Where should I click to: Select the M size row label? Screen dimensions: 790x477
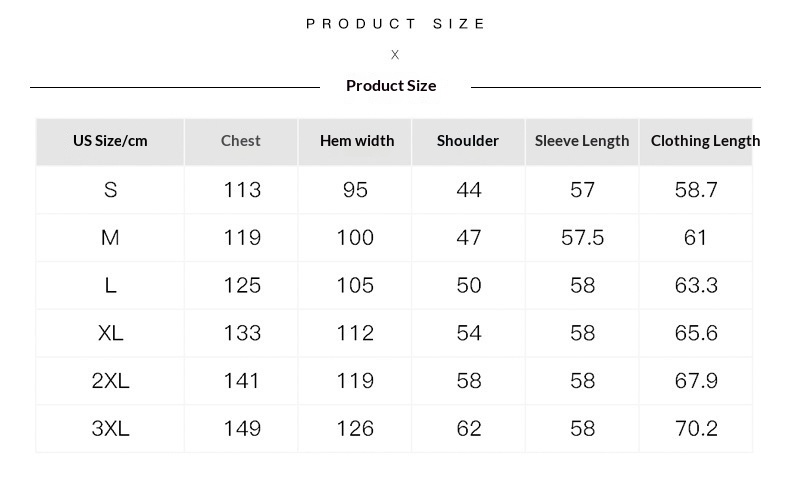click(110, 238)
